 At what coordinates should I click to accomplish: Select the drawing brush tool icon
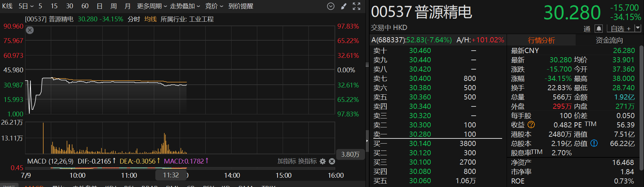343,6
